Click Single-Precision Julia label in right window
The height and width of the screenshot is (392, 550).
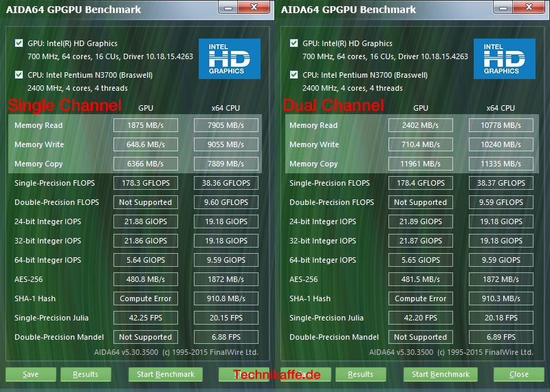coord(326,318)
